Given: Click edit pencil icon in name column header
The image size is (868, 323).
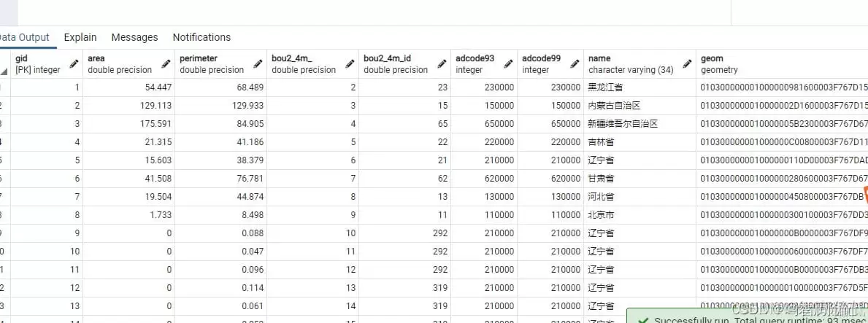Looking at the screenshot, I should [x=687, y=63].
